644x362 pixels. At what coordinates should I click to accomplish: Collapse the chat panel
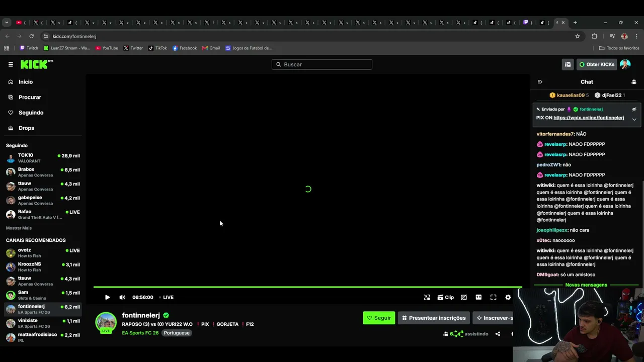(540, 82)
